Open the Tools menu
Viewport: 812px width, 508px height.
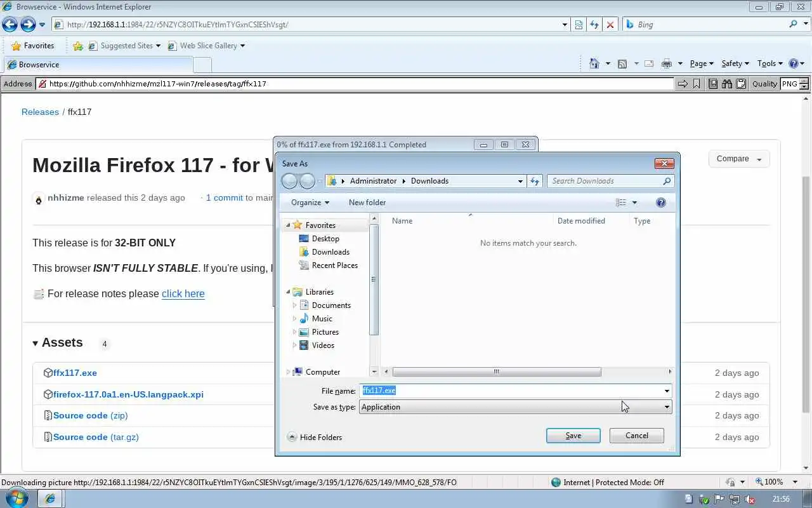770,63
